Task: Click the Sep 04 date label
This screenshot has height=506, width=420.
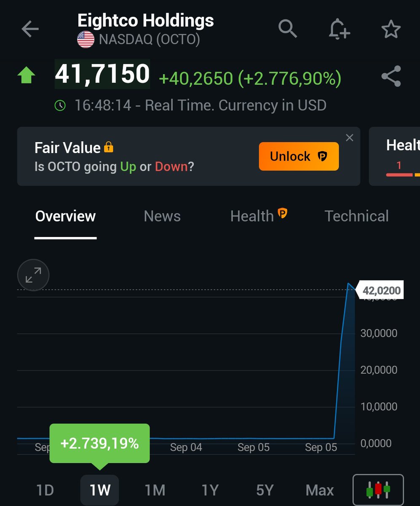Action: coord(186,447)
